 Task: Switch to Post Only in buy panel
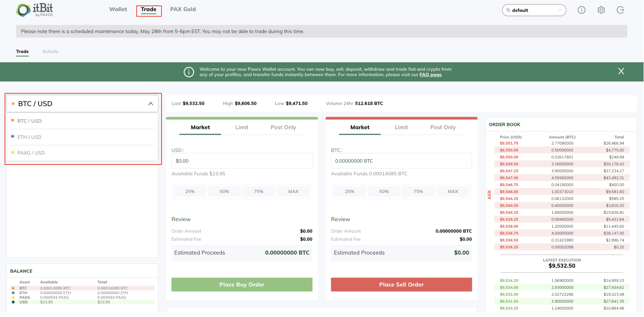[x=283, y=127]
